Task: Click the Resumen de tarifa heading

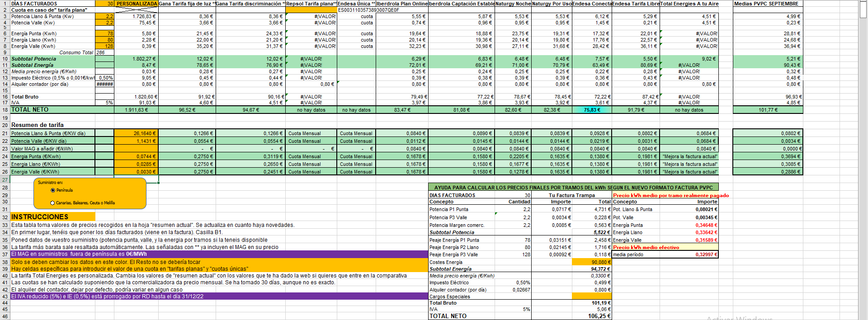Action: click(x=38, y=125)
